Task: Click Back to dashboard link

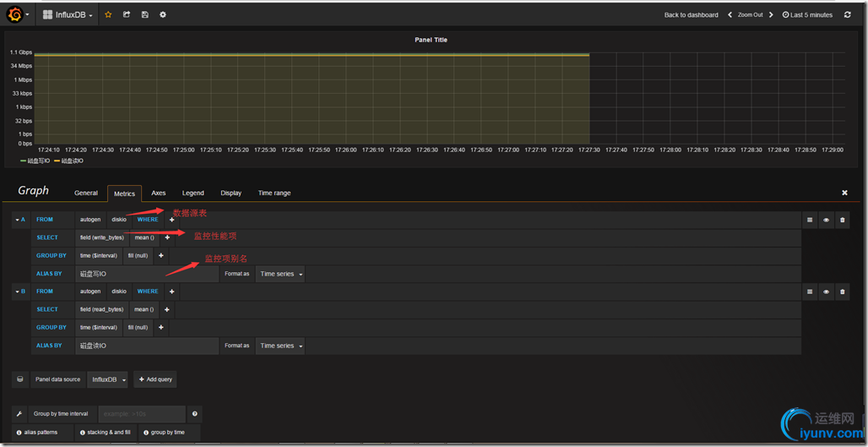Action: click(x=691, y=15)
